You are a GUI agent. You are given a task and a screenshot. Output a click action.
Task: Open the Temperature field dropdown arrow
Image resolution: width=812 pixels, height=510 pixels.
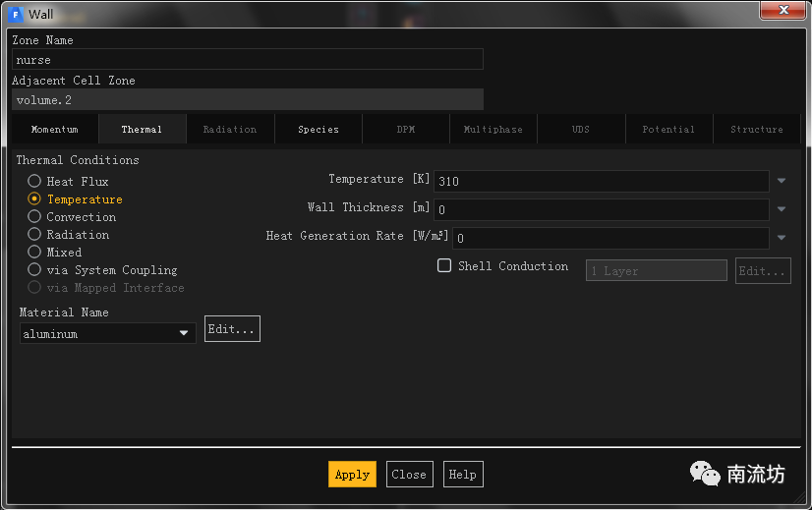782,182
